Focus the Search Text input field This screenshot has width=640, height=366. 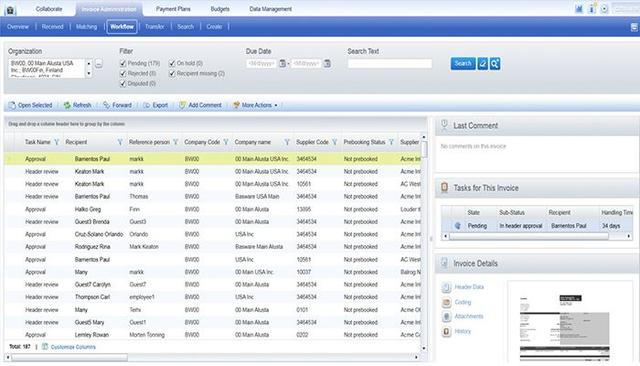[390, 64]
